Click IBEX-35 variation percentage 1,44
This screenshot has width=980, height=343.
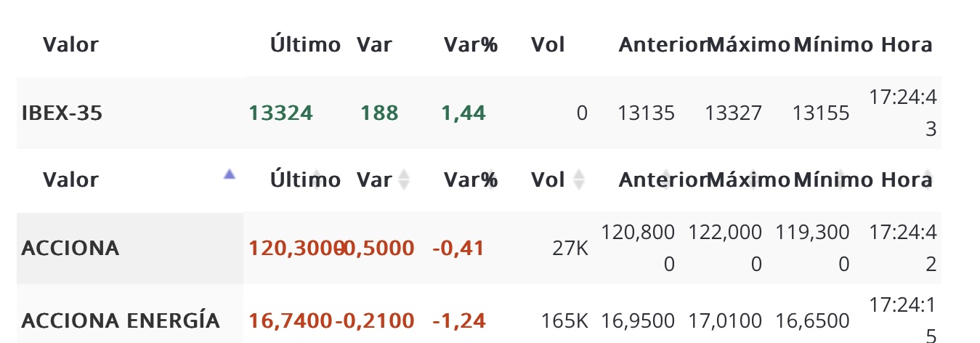[x=463, y=113]
